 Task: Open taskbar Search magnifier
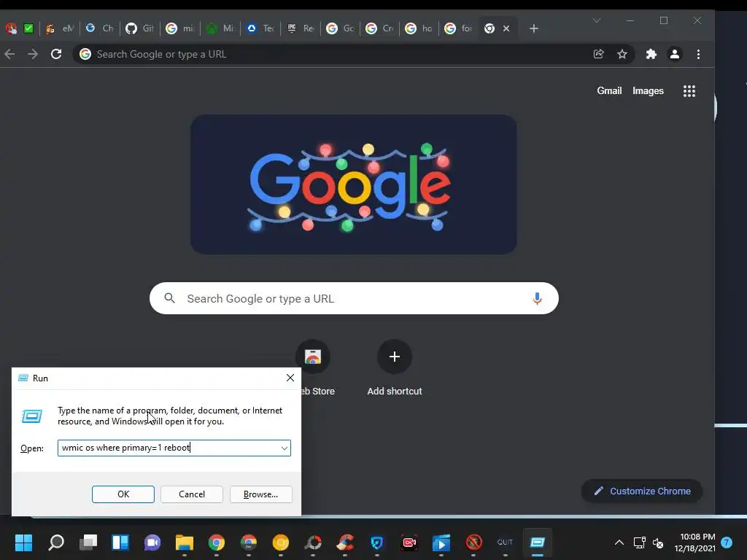pos(56,542)
